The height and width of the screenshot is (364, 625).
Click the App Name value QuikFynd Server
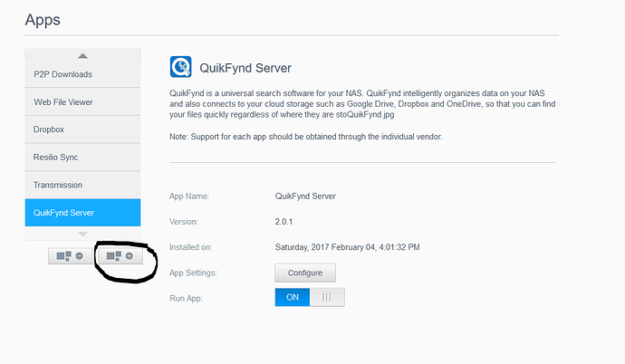(305, 196)
